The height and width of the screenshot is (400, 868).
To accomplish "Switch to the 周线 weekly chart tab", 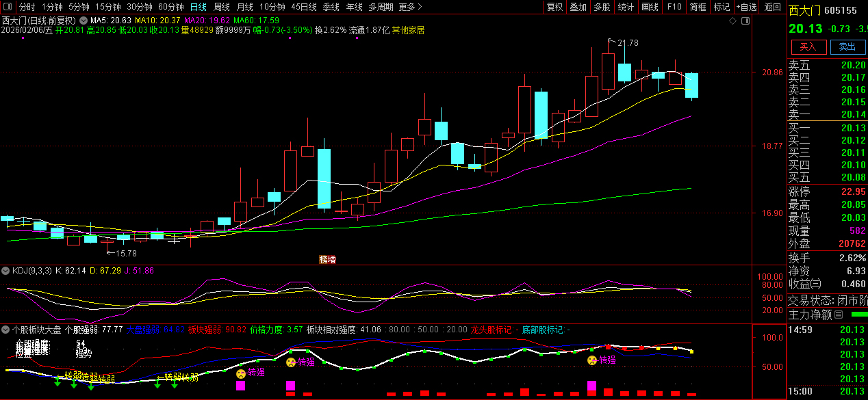I will tap(221, 7).
